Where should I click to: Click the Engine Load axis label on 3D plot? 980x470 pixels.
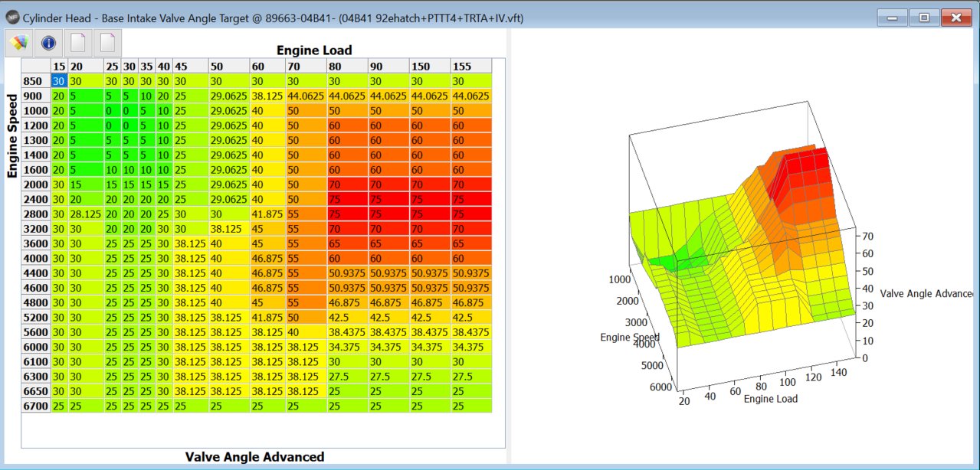[771, 399]
